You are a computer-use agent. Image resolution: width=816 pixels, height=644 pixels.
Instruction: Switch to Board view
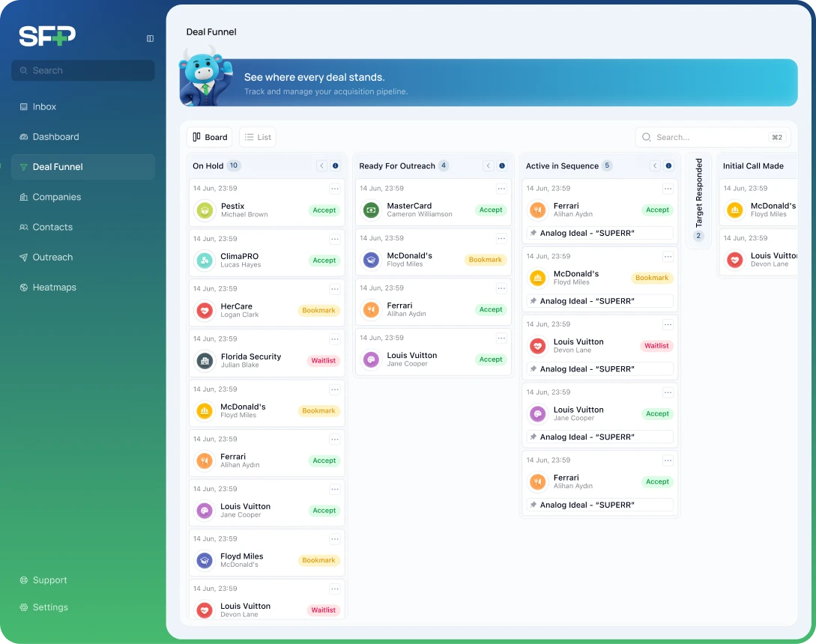(210, 137)
